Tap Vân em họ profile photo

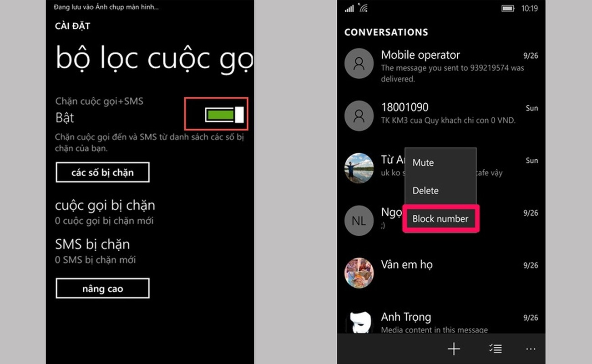pyautogui.click(x=359, y=273)
